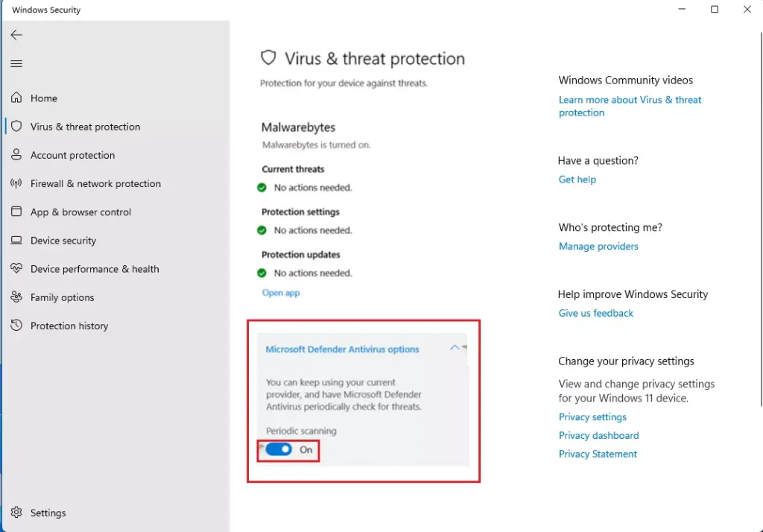Go to Device security page
The height and width of the screenshot is (532, 763).
63,241
